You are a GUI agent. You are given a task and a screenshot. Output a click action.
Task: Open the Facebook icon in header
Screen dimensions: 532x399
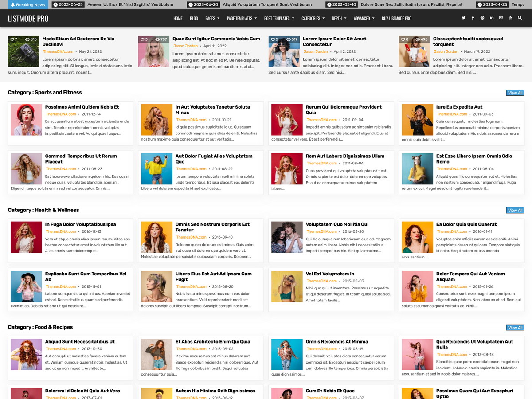coord(473,18)
